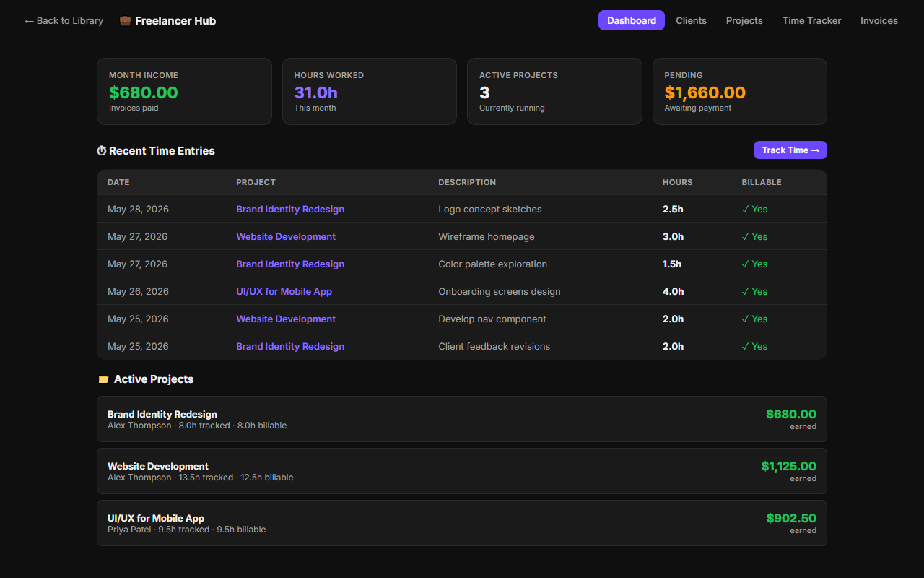Click the billable Yes for Onboarding screens design

(755, 291)
